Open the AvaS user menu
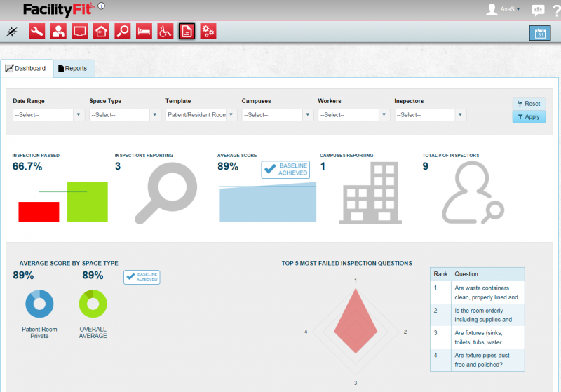 point(510,9)
